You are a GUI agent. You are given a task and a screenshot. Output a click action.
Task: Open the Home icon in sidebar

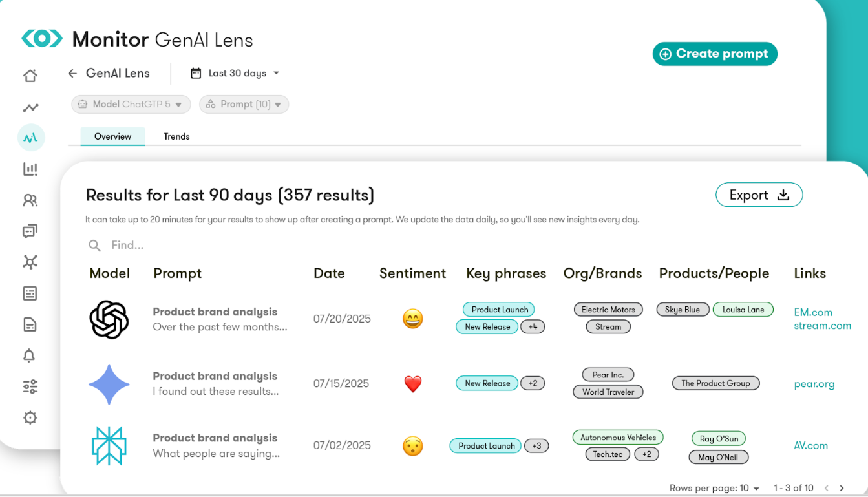coord(30,76)
